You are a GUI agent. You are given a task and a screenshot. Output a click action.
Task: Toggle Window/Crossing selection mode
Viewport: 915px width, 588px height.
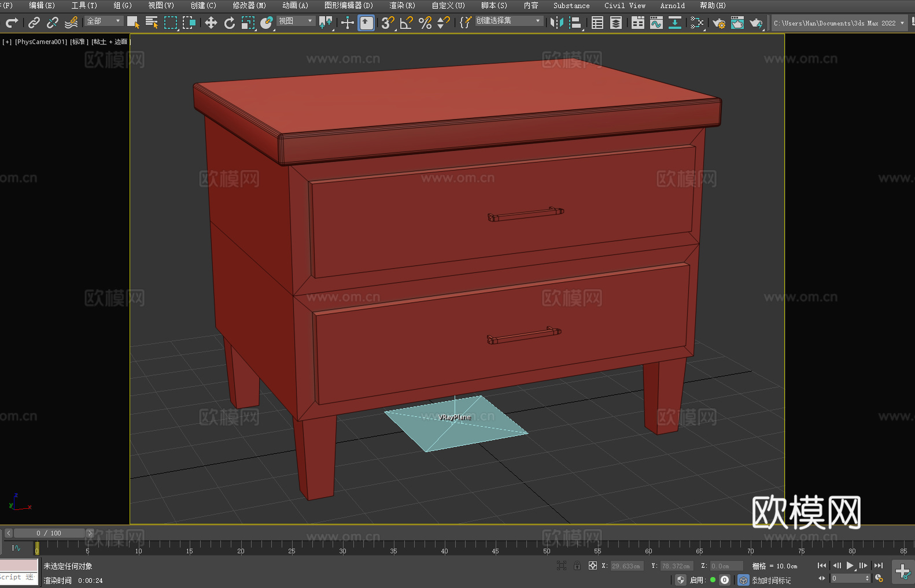point(189,23)
